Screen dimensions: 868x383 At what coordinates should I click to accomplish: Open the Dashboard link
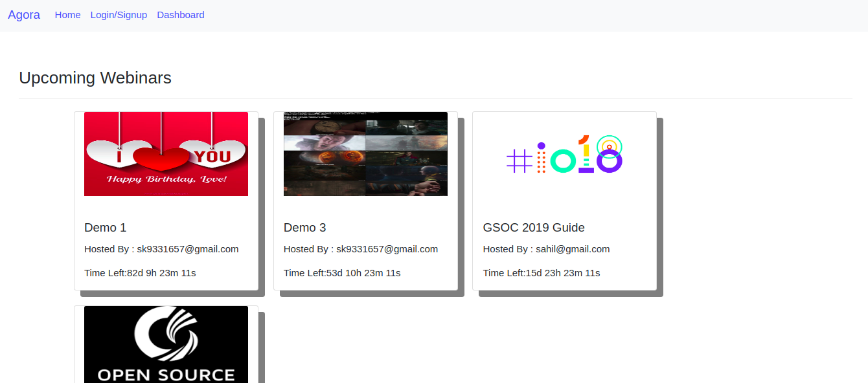[x=181, y=15]
